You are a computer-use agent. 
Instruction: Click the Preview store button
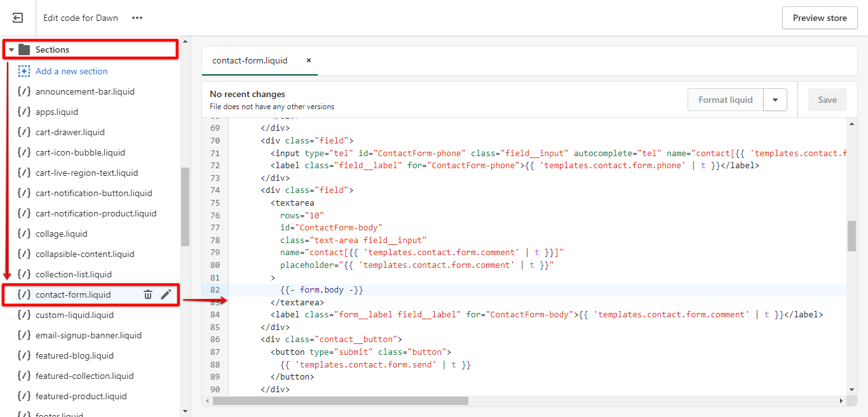click(x=819, y=17)
